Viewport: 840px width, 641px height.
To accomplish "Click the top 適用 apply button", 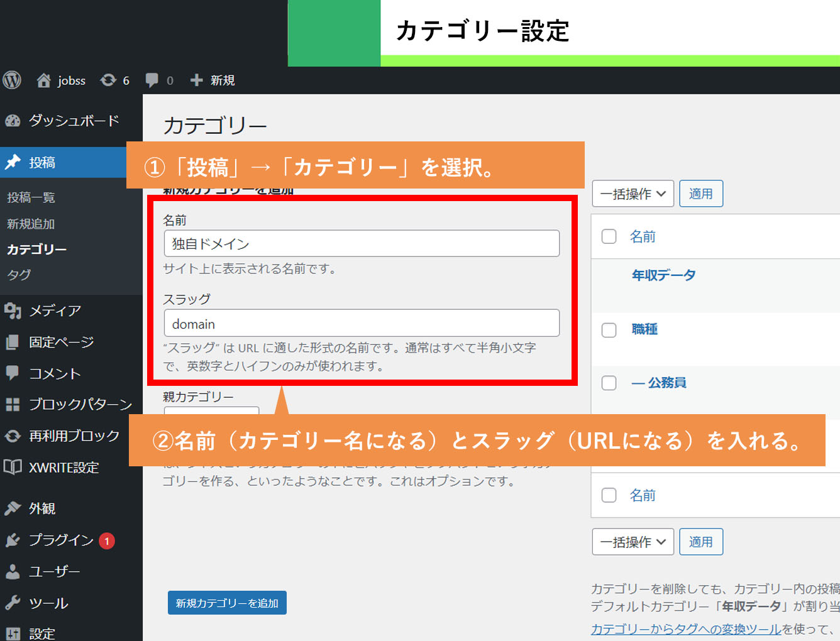I will [701, 194].
